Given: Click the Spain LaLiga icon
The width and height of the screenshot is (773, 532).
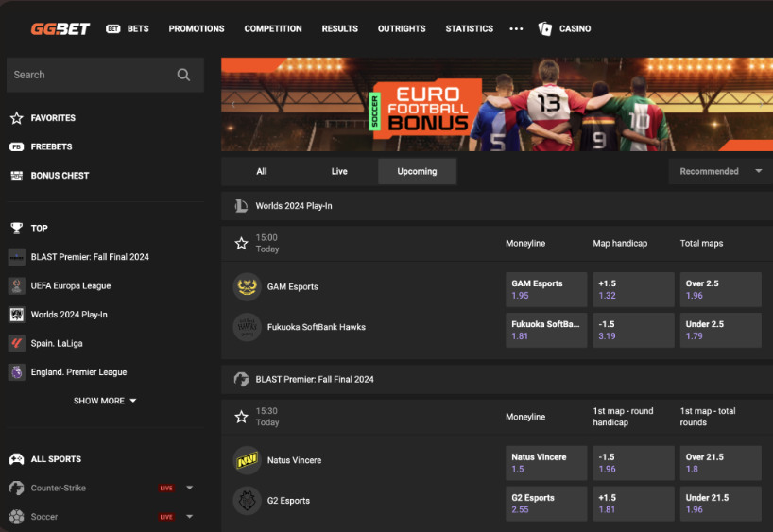Looking at the screenshot, I should (x=17, y=343).
